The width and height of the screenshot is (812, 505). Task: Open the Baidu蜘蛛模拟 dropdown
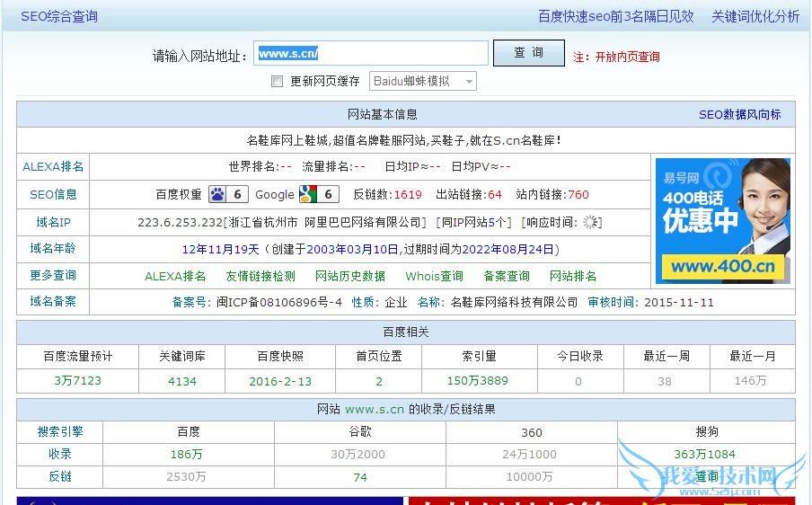click(x=423, y=82)
